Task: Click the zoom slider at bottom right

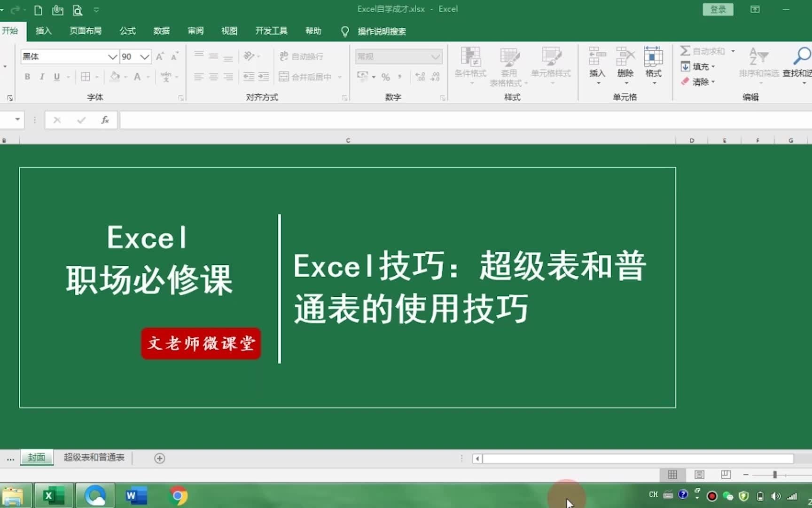Action: pyautogui.click(x=775, y=475)
